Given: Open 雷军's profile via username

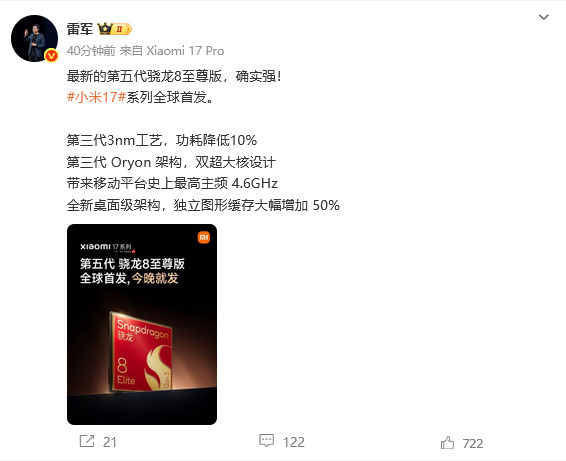Looking at the screenshot, I should click(x=80, y=29).
